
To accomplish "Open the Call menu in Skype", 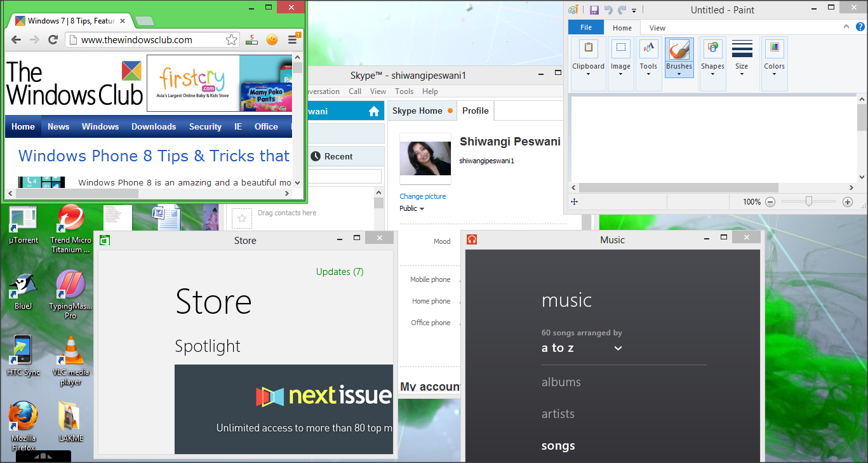I will click(x=355, y=91).
